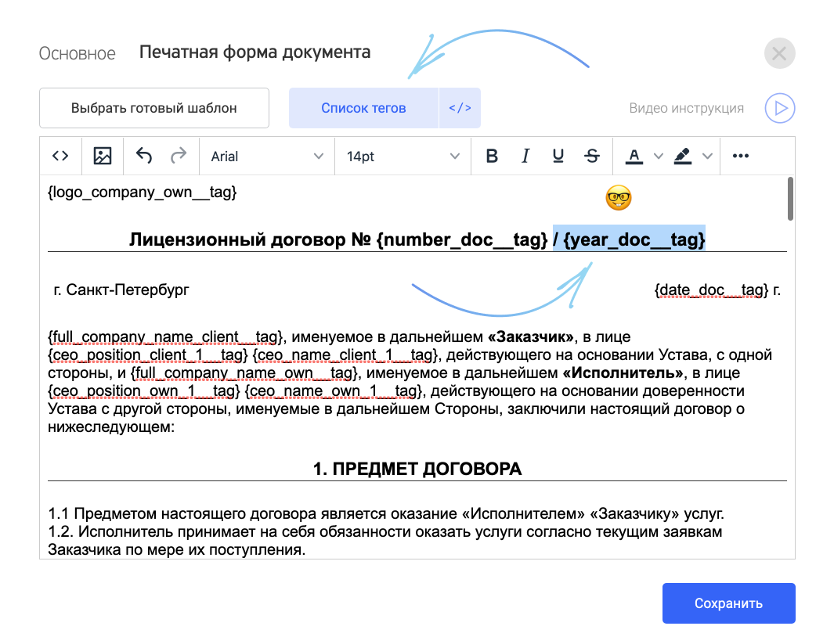Toggle underline formatting
This screenshot has width=834, height=644.
pyautogui.click(x=558, y=156)
